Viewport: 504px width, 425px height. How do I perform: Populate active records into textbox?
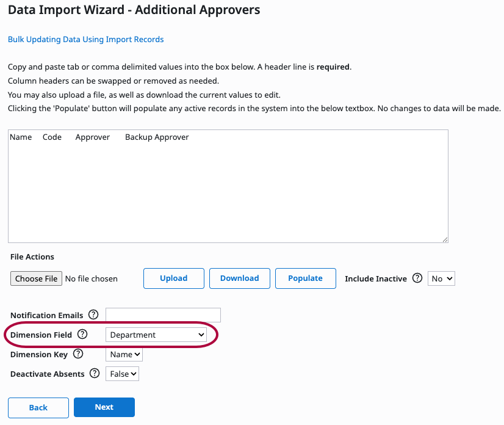click(305, 278)
